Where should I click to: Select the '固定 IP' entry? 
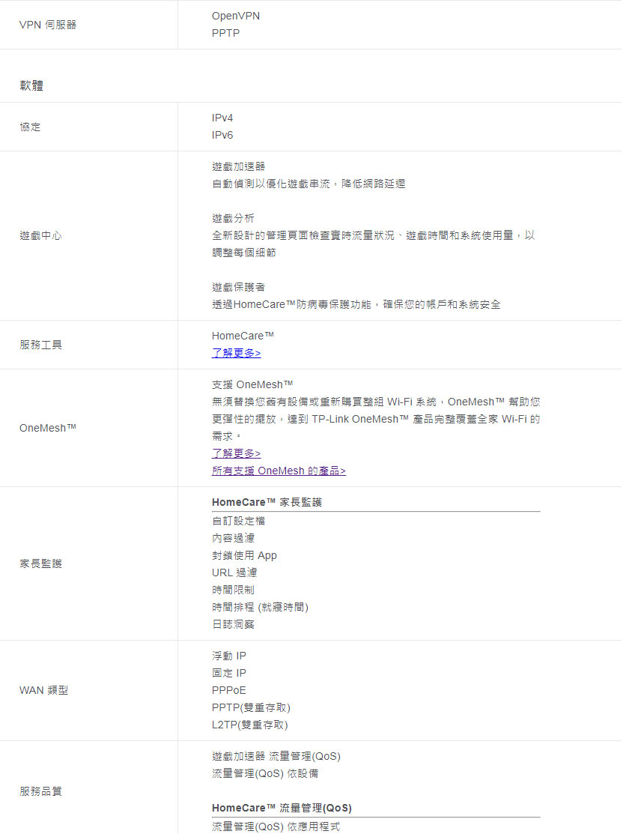pyautogui.click(x=229, y=673)
